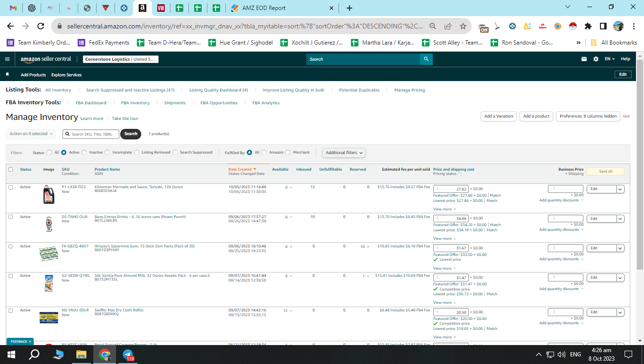Open the Edit dropdown arrow for the Wrigley's row
The width and height of the screenshot is (644, 364).
(620, 248)
